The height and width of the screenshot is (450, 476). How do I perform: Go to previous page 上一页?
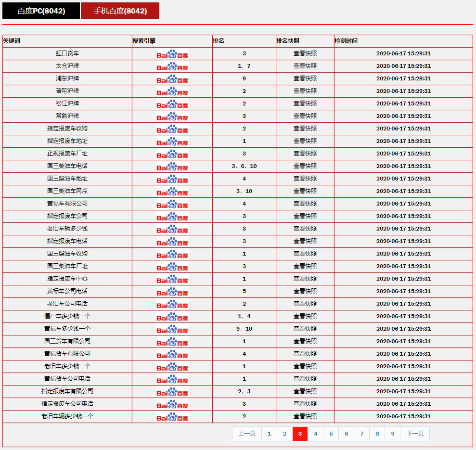coord(247,434)
